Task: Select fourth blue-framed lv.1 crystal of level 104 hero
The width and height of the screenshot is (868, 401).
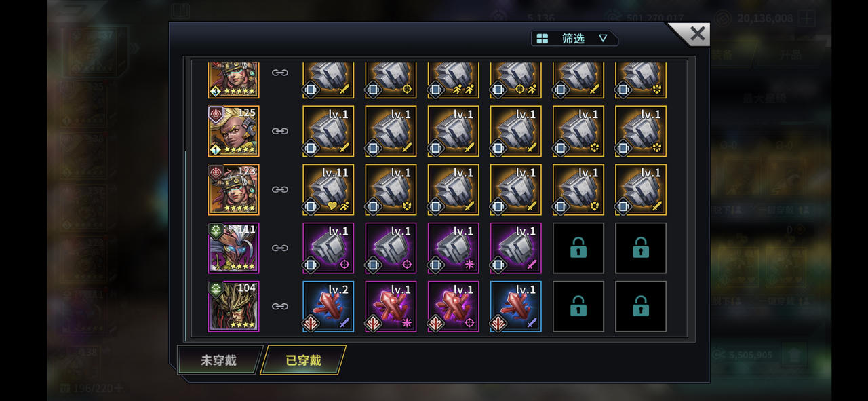Action: tap(516, 306)
